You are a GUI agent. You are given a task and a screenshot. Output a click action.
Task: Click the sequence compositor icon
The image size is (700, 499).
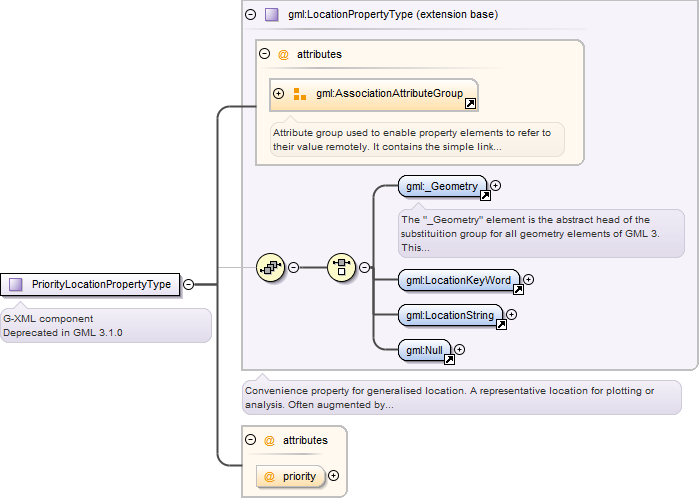tap(271, 267)
